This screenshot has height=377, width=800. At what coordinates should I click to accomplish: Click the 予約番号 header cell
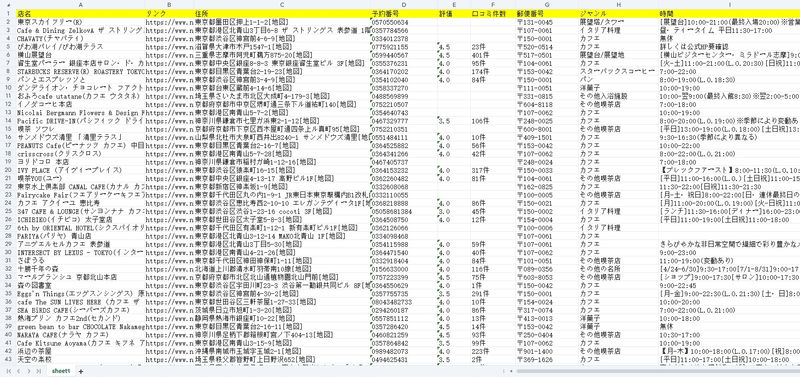tap(404, 14)
